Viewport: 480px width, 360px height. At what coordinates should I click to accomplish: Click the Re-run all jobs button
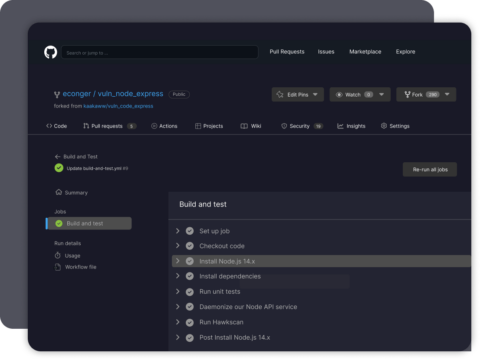pyautogui.click(x=430, y=169)
